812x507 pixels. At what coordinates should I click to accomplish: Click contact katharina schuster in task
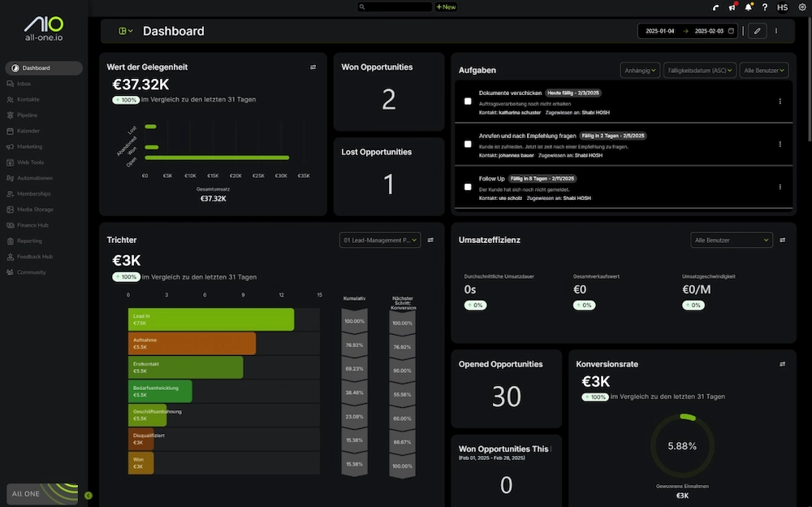click(x=520, y=112)
